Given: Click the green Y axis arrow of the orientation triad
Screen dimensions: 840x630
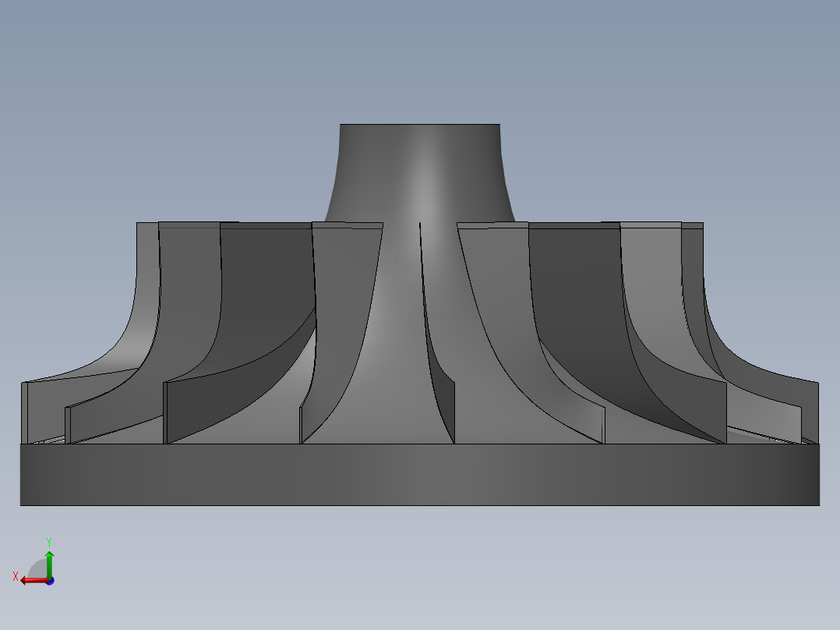Looking at the screenshot, I should point(49,565).
